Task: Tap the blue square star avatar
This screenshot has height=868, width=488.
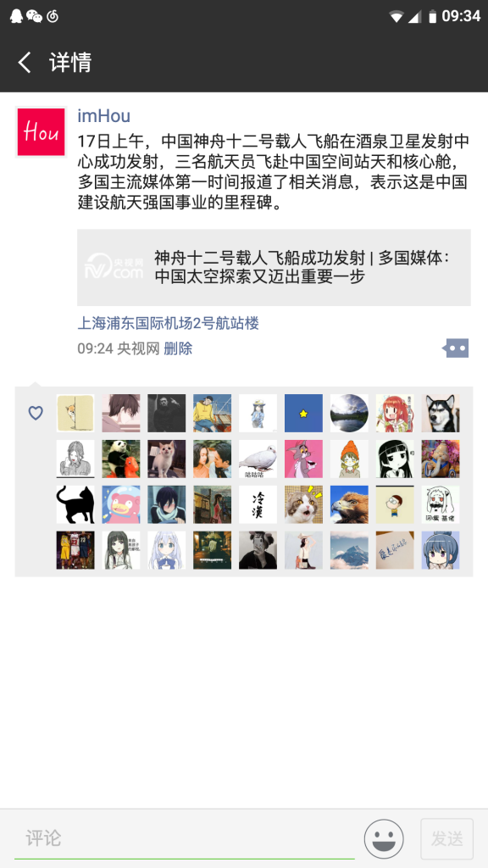Action: pos(303,413)
